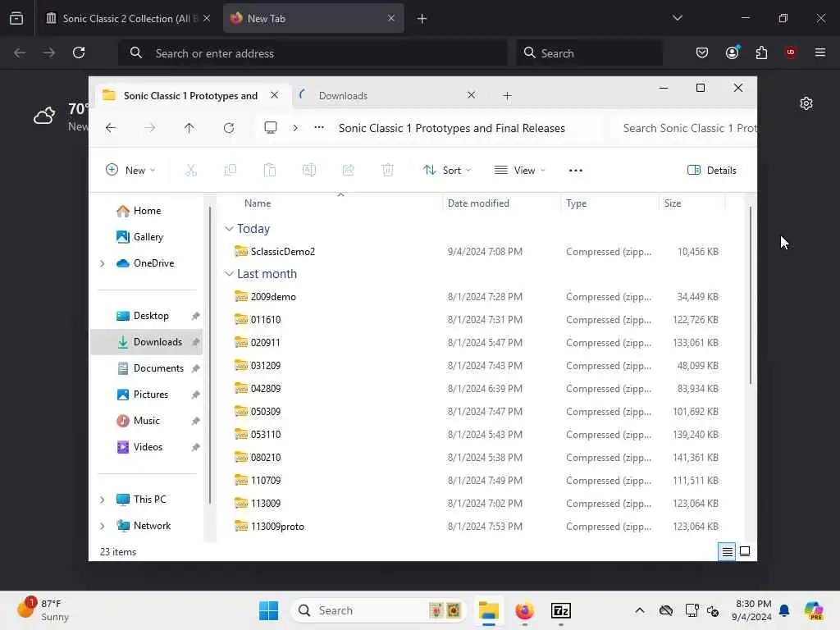Sort by the Size column header
The height and width of the screenshot is (630, 840).
click(x=692, y=203)
